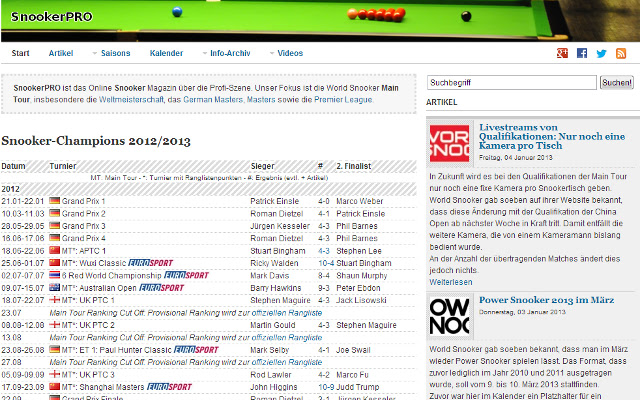This screenshot has height=400, width=640.
Task: Select winner name Rod Lawler
Action: click(x=271, y=375)
